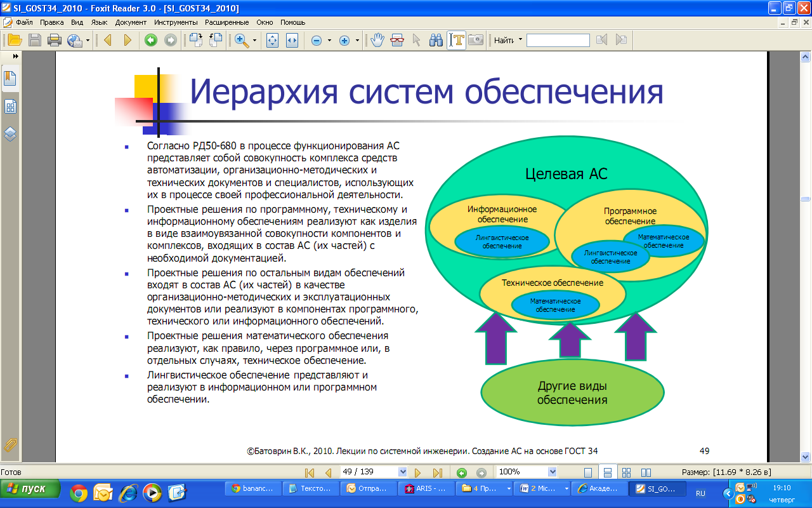The width and height of the screenshot is (812, 508).
Task: Toggle the Select Text tool
Action: [456, 40]
